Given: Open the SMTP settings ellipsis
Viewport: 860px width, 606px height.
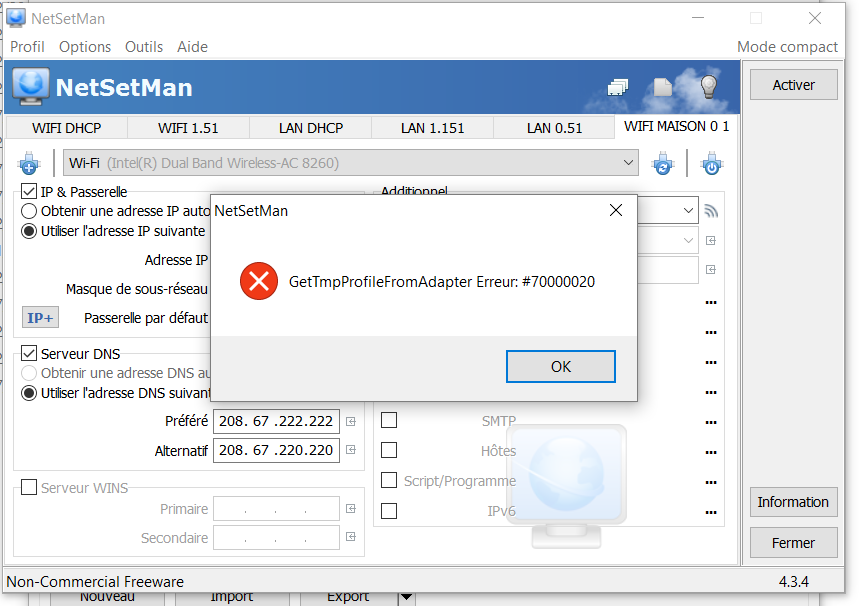Looking at the screenshot, I should [711, 422].
